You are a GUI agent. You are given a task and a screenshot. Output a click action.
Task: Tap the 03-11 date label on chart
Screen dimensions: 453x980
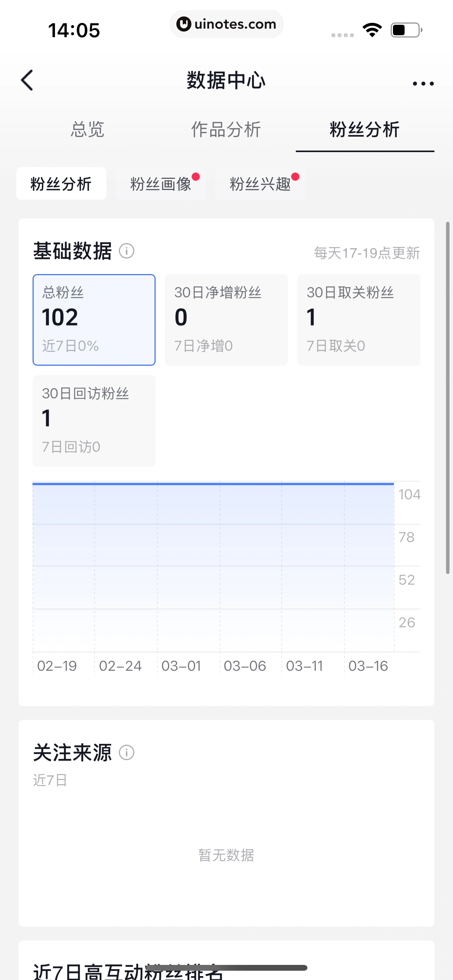pyautogui.click(x=304, y=666)
